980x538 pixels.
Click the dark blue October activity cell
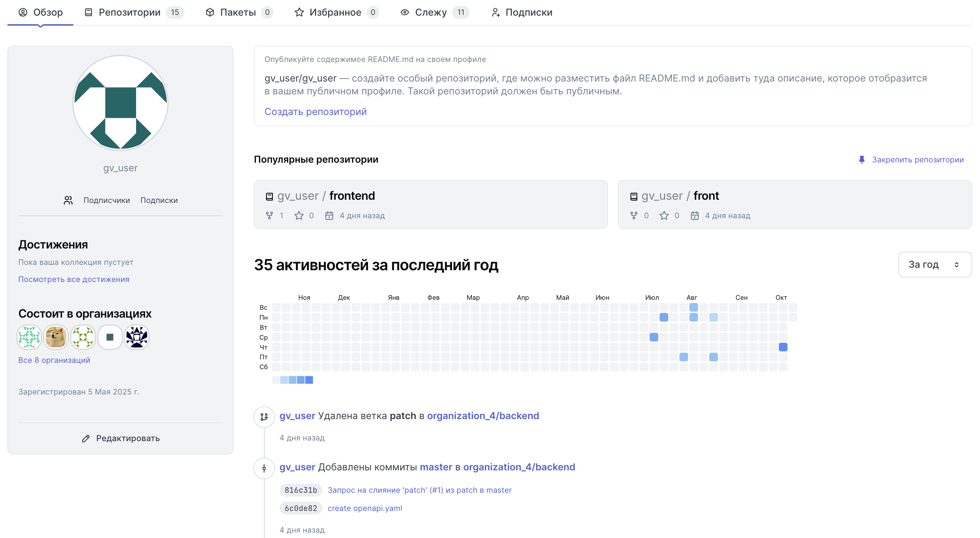tap(783, 347)
